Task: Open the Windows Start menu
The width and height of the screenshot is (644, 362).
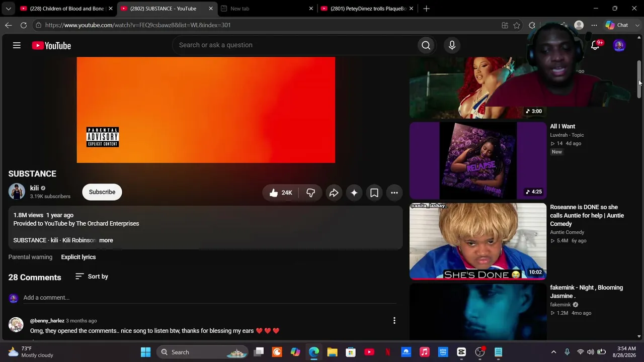Action: click(x=145, y=352)
